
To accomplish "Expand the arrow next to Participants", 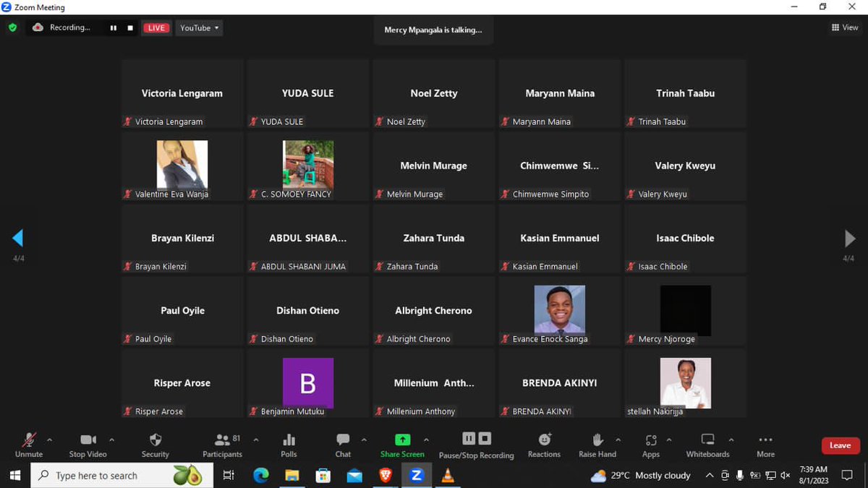I will (x=255, y=440).
